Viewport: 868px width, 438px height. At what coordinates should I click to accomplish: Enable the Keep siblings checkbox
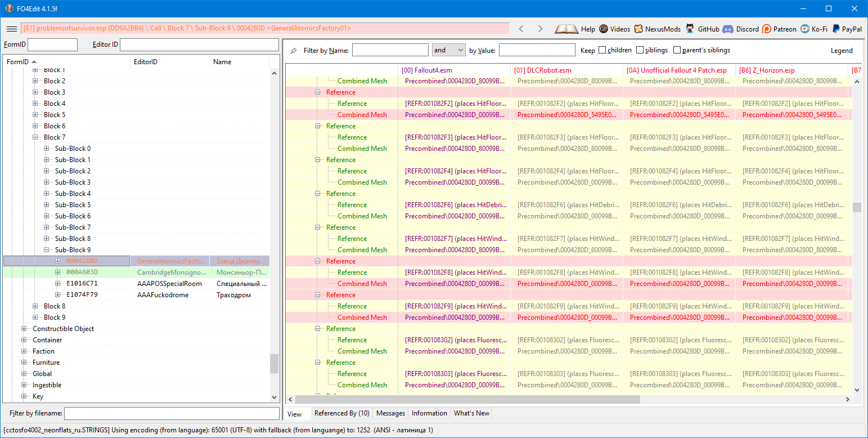640,50
